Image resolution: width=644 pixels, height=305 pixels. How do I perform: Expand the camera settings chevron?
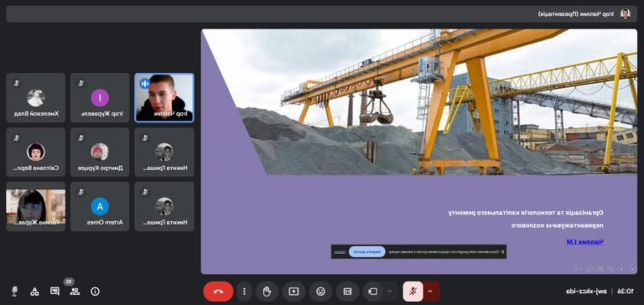click(x=390, y=292)
